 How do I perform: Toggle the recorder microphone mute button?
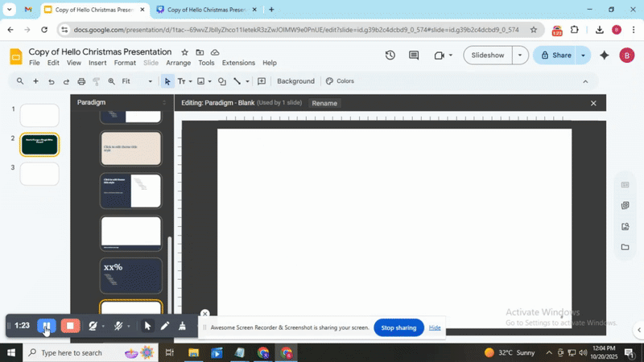pos(118,326)
